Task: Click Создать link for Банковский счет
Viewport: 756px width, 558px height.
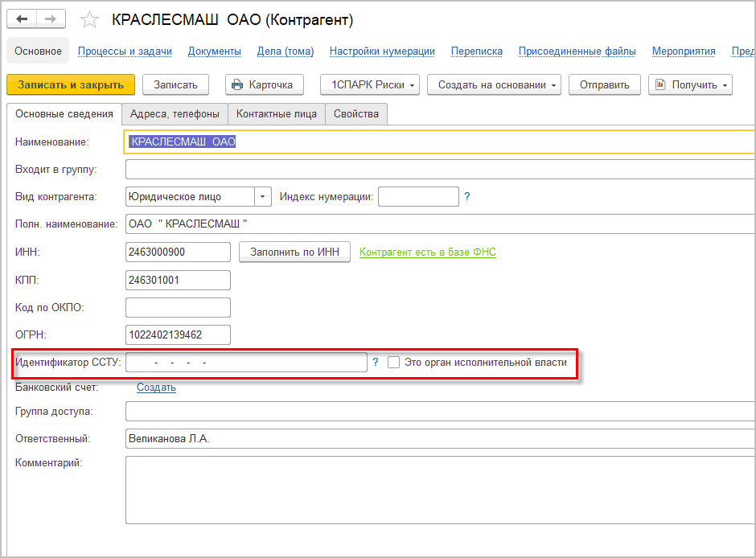Action: pos(156,387)
